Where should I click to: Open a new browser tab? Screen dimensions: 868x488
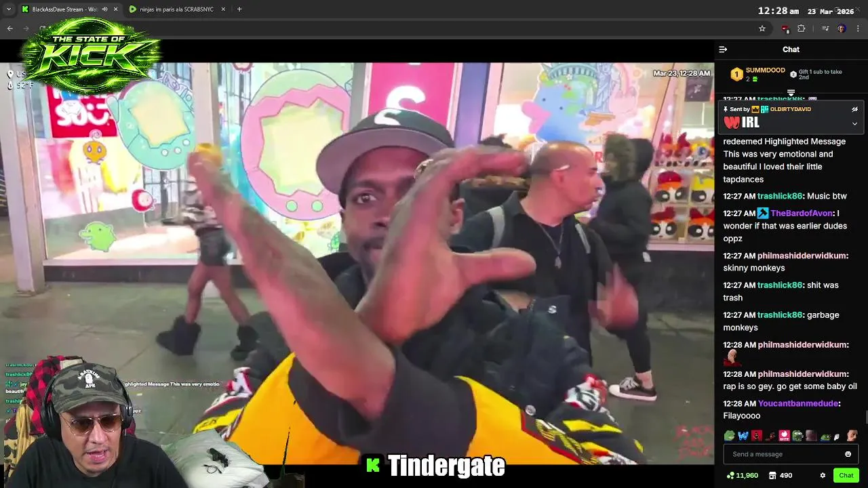[239, 9]
